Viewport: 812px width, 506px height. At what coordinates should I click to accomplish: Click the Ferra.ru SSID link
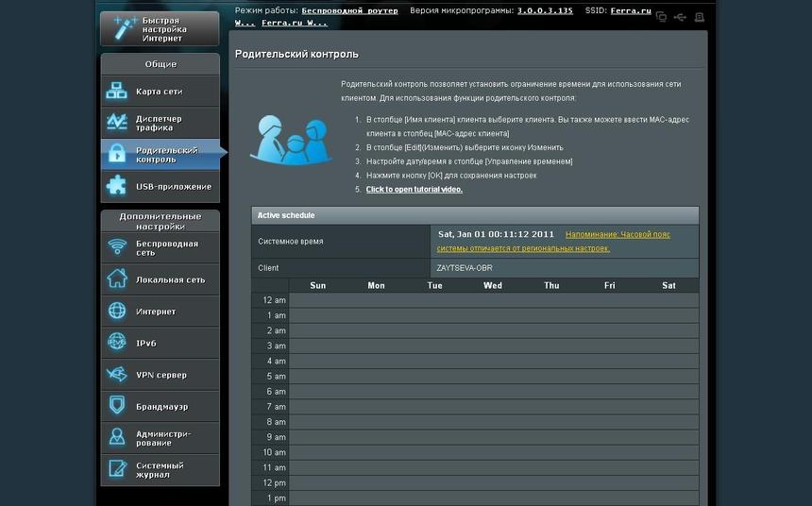click(x=631, y=10)
